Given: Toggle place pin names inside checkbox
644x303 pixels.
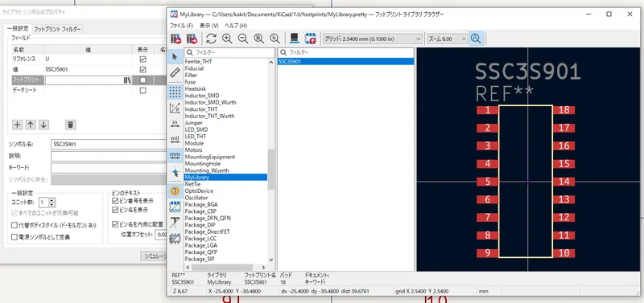Looking at the screenshot, I should [115, 224].
